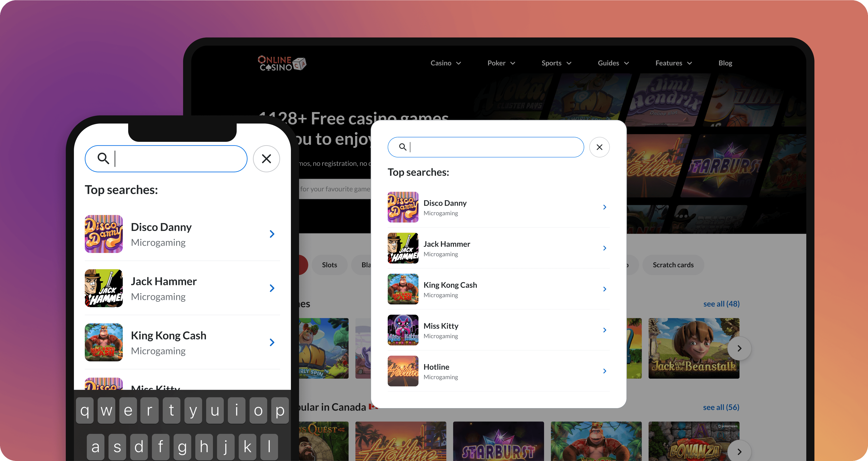Open Hotline thumbnail in tablet results
The image size is (868, 461).
pos(403,371)
